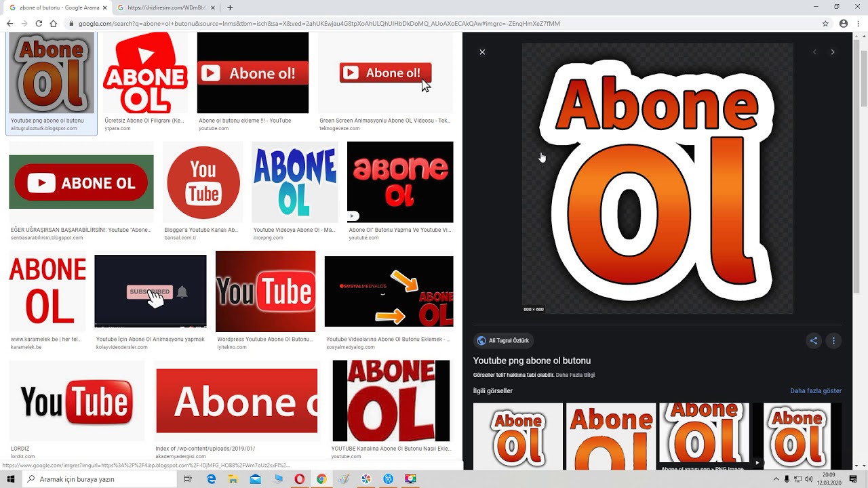Share the previewed image
Image resolution: width=868 pixels, height=488 pixels.
point(814,341)
